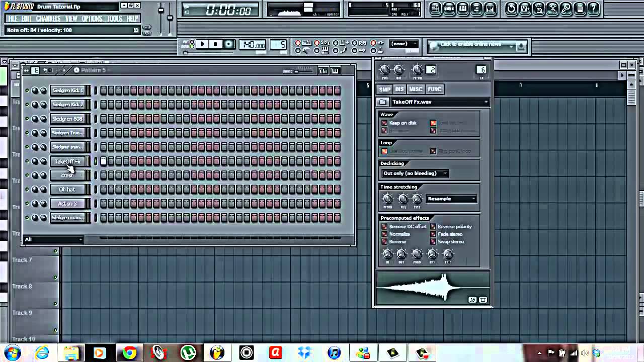The height and width of the screenshot is (362, 644).
Task: Select the Sledgren Kick 2 channel button
Action: coord(68,105)
